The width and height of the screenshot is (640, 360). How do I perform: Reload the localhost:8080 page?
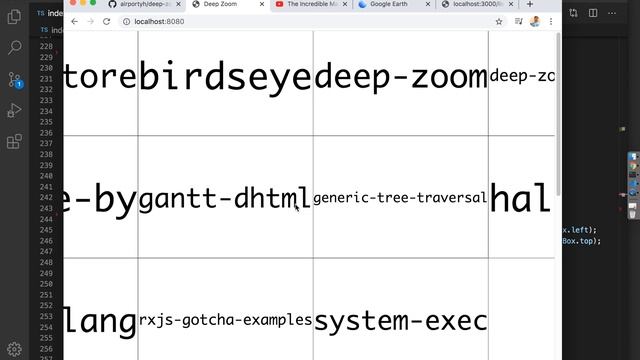coord(107,21)
